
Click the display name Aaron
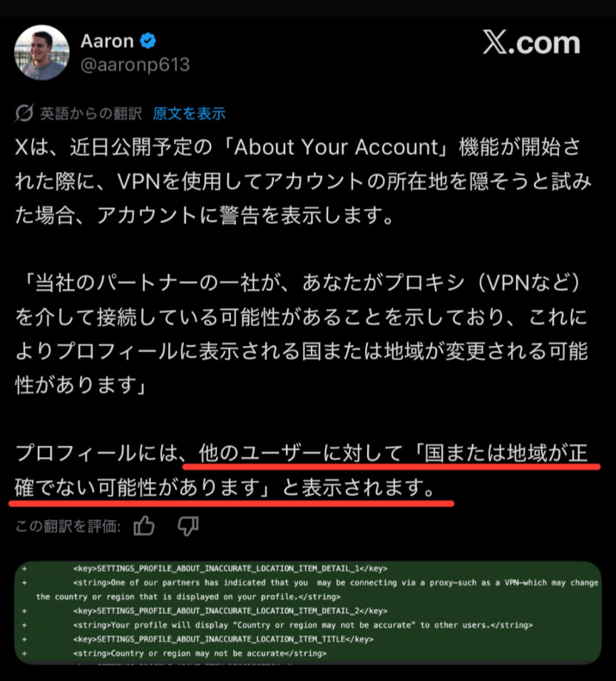[x=107, y=41]
